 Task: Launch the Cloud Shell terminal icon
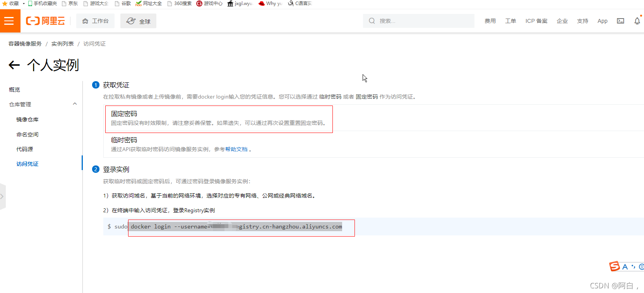620,21
